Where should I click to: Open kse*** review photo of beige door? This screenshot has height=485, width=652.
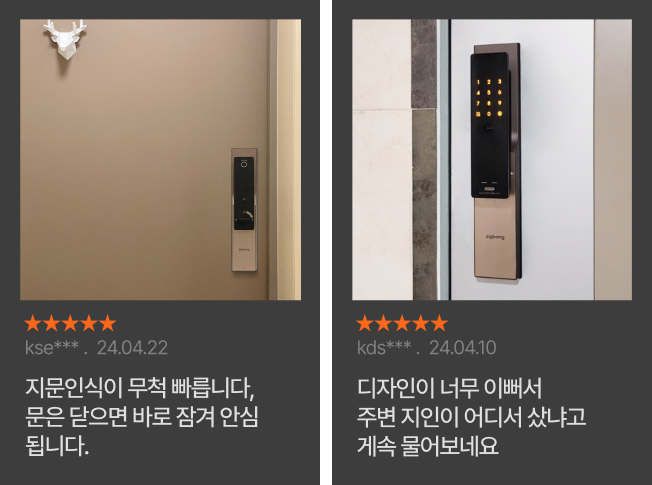pyautogui.click(x=161, y=159)
